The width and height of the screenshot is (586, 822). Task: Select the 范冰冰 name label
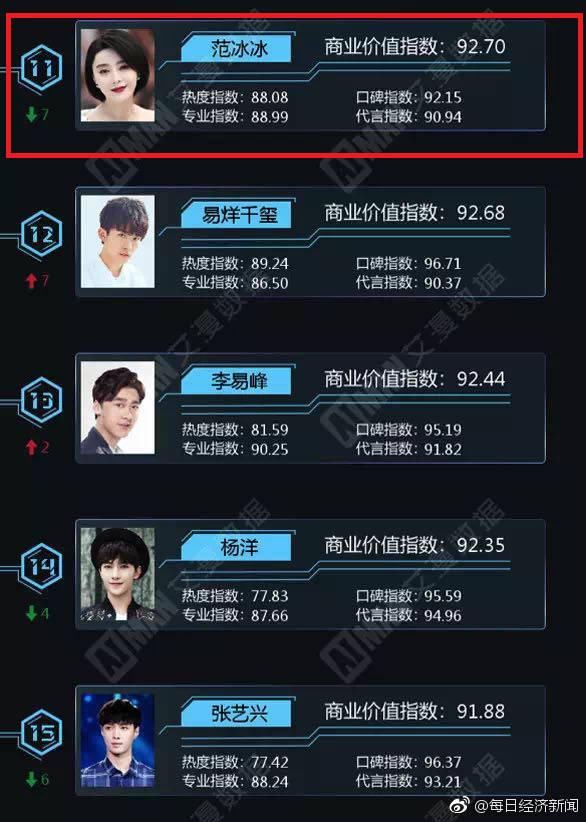237,49
